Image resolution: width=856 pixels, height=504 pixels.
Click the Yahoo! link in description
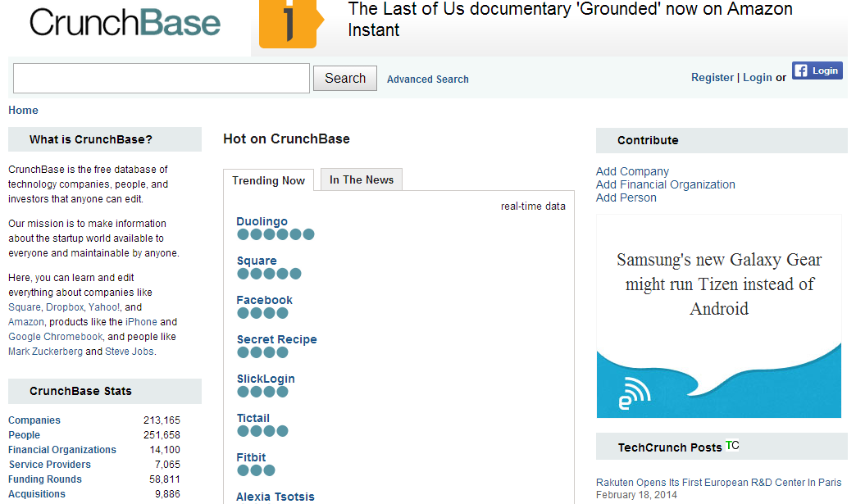click(104, 307)
